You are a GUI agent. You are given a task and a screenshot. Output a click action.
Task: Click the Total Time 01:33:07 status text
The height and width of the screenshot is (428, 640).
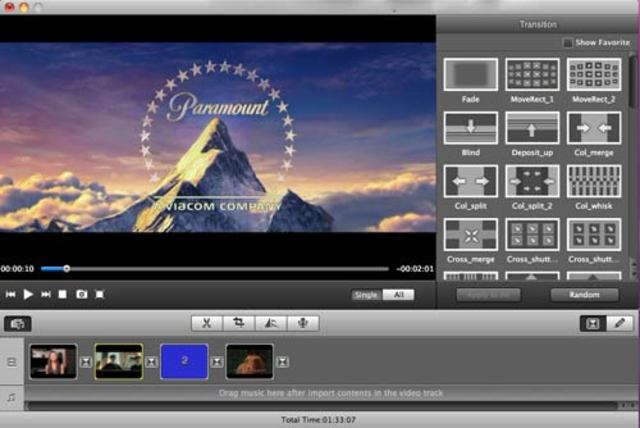coord(318,419)
